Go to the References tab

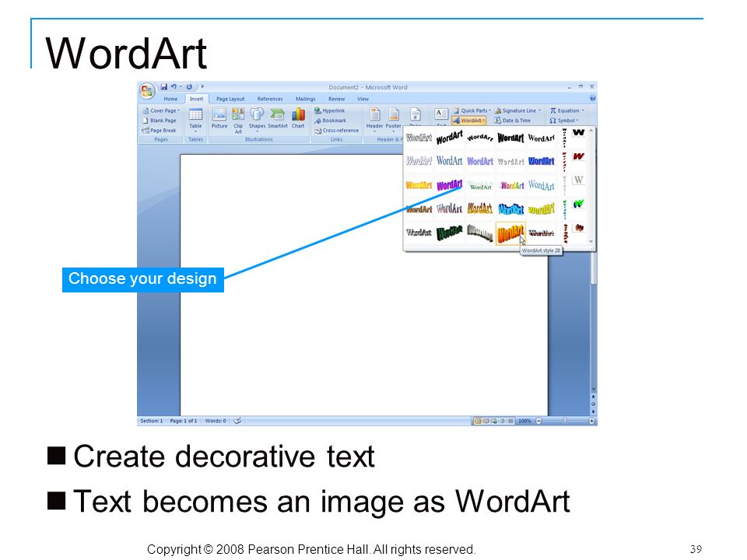point(270,99)
